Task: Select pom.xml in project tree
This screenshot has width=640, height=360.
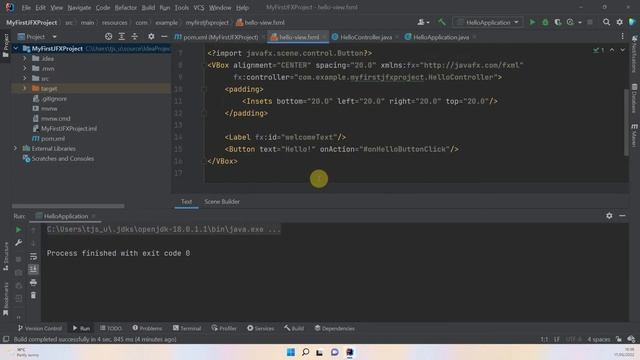Action: click(x=53, y=138)
